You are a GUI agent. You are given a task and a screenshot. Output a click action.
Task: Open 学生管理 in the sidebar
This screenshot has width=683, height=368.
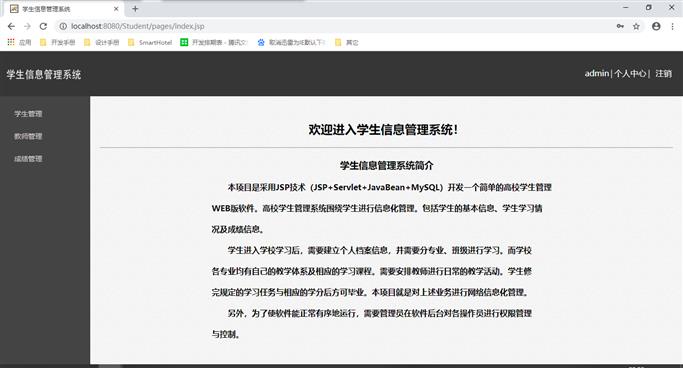pos(28,114)
